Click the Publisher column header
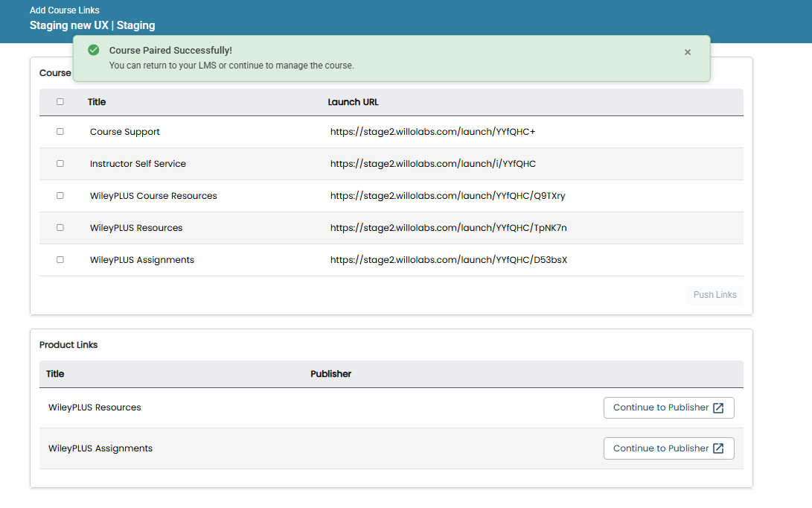812x508 pixels. (x=331, y=374)
